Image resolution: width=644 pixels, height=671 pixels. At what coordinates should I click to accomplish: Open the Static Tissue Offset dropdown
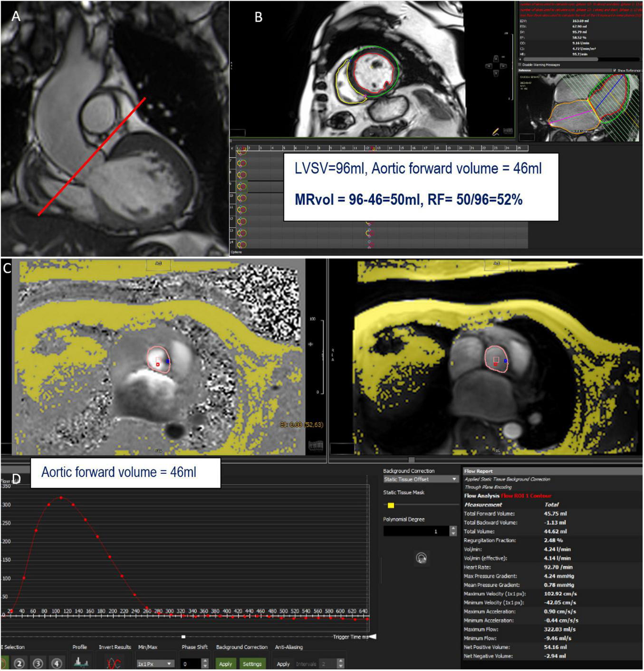421,479
